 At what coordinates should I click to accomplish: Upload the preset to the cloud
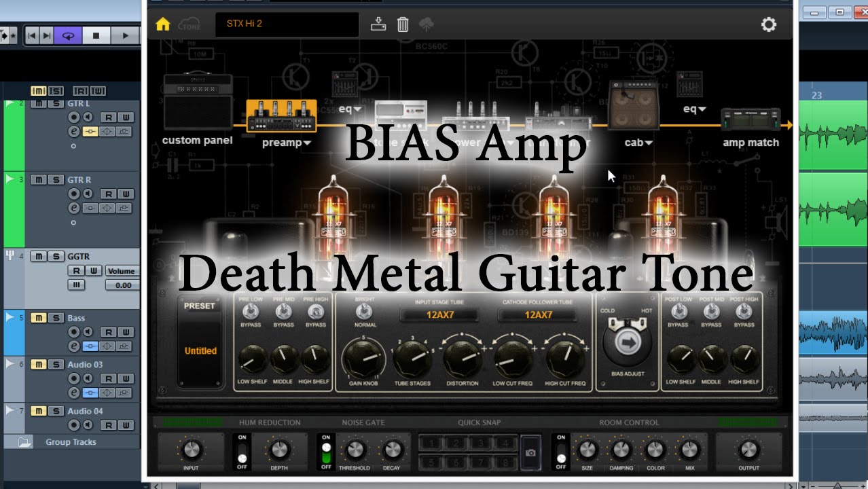[427, 24]
